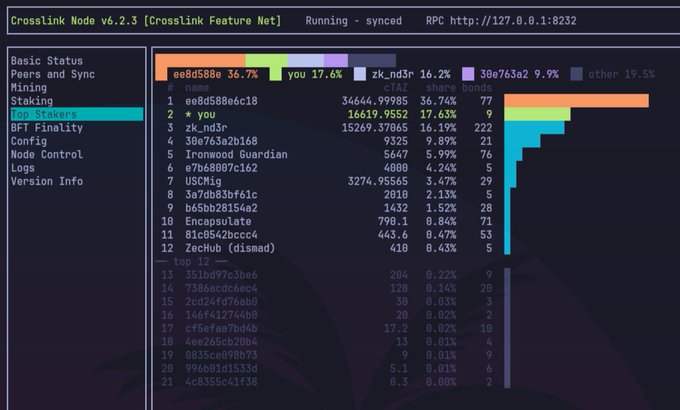Click the 'other 19.5%' legend label
This screenshot has height=410, width=680.
click(621, 74)
